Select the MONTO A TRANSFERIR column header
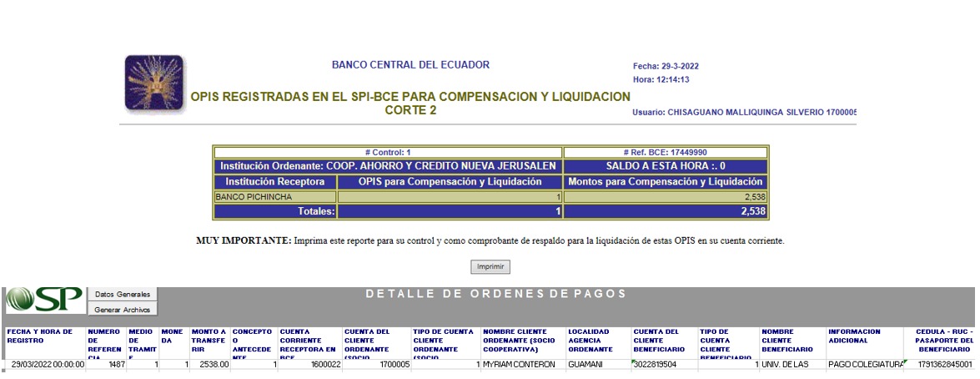This screenshot has width=980, height=379. [209, 341]
